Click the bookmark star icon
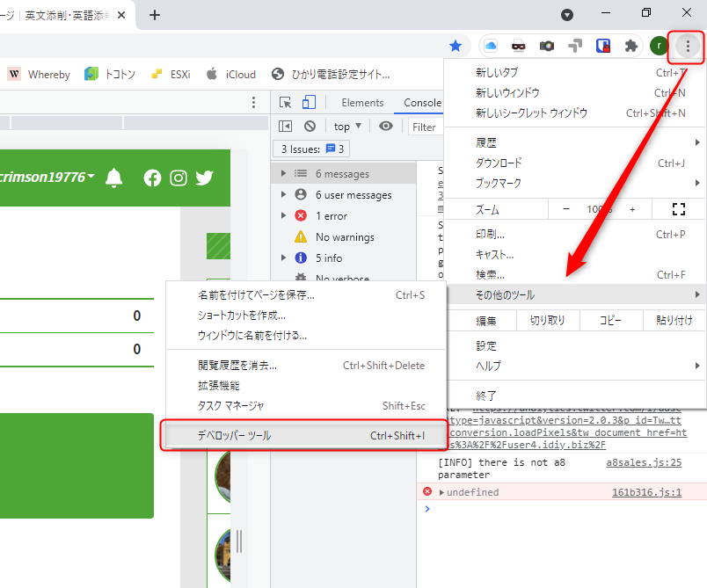Image resolution: width=707 pixels, height=588 pixels. click(x=456, y=46)
